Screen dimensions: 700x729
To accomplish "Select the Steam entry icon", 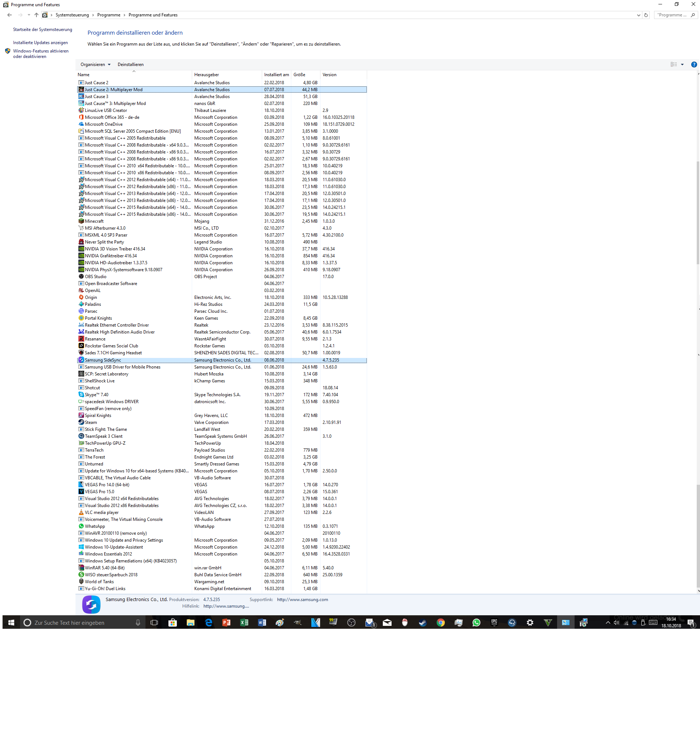I will pyautogui.click(x=81, y=422).
